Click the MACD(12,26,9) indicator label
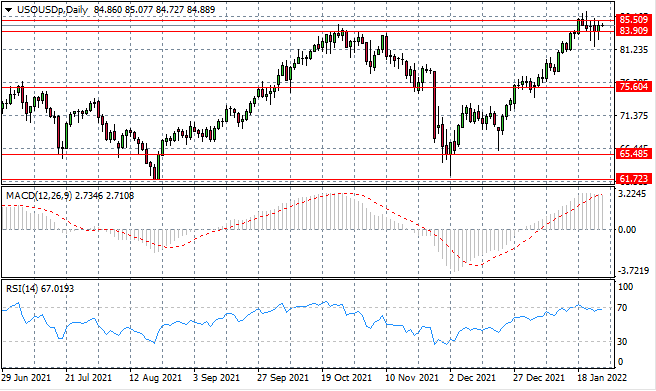656x391 pixels. (x=39, y=196)
